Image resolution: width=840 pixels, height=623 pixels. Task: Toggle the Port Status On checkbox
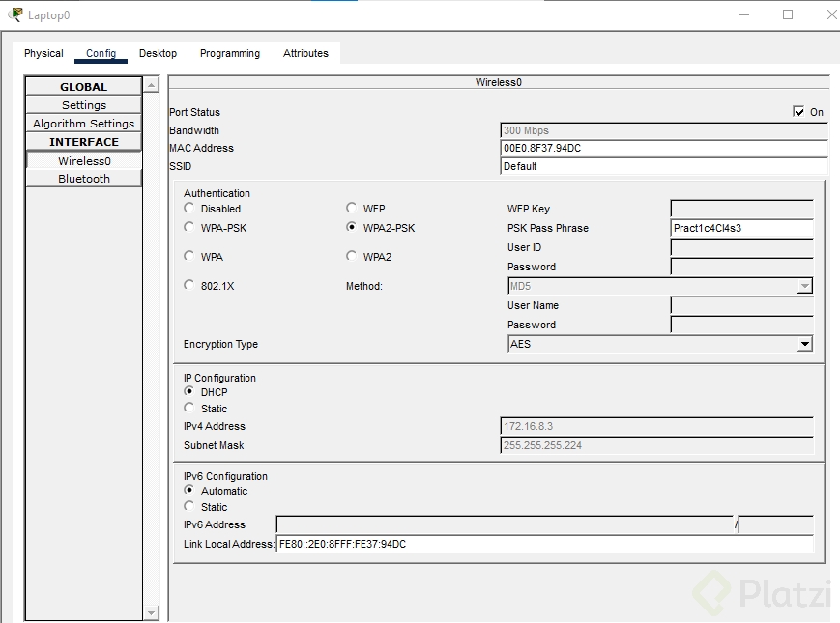pos(798,112)
